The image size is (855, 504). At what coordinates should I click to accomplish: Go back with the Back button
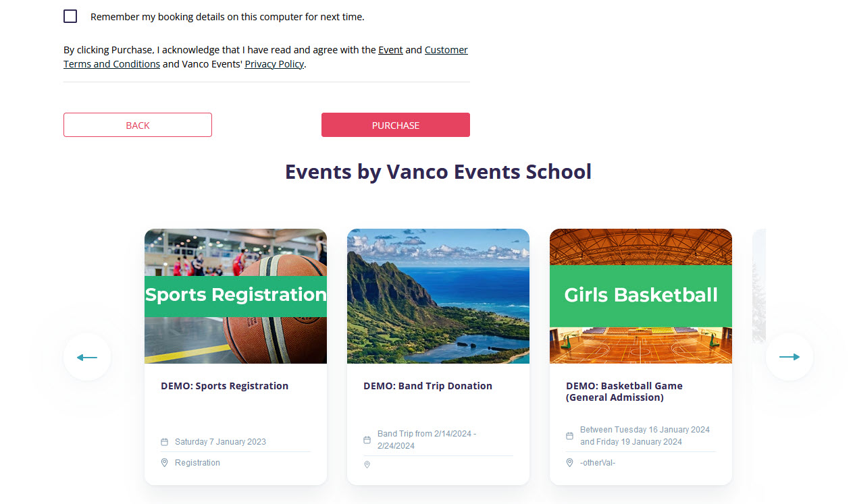coord(138,125)
